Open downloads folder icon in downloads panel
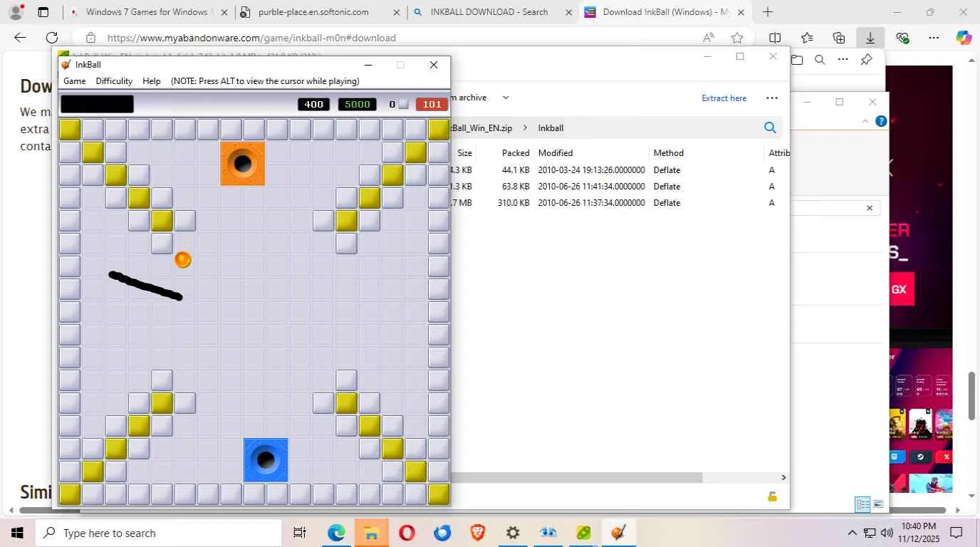This screenshot has height=547, width=980. coord(797,60)
